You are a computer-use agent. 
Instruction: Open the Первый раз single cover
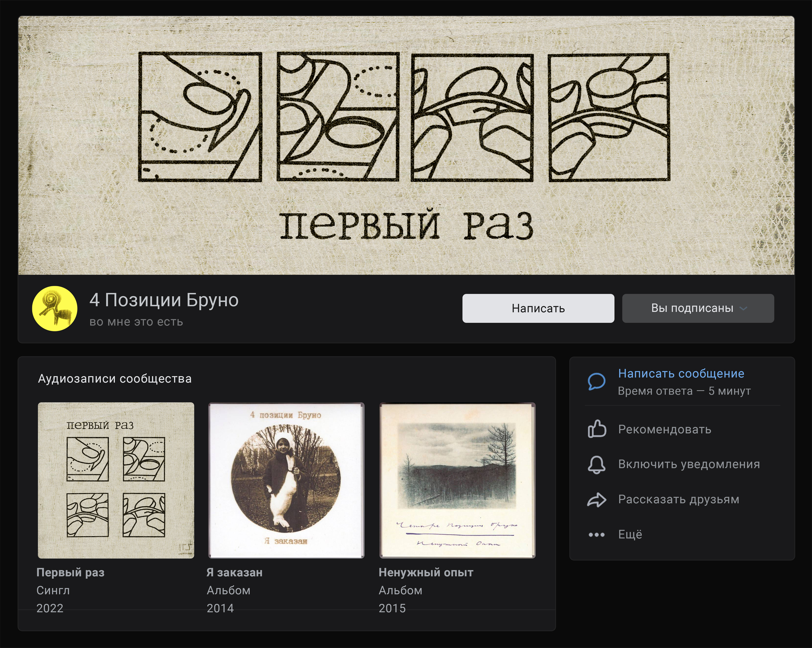pyautogui.click(x=116, y=480)
